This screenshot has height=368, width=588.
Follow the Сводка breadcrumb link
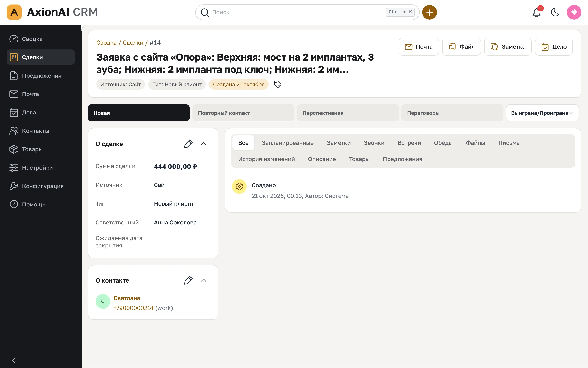click(x=106, y=43)
